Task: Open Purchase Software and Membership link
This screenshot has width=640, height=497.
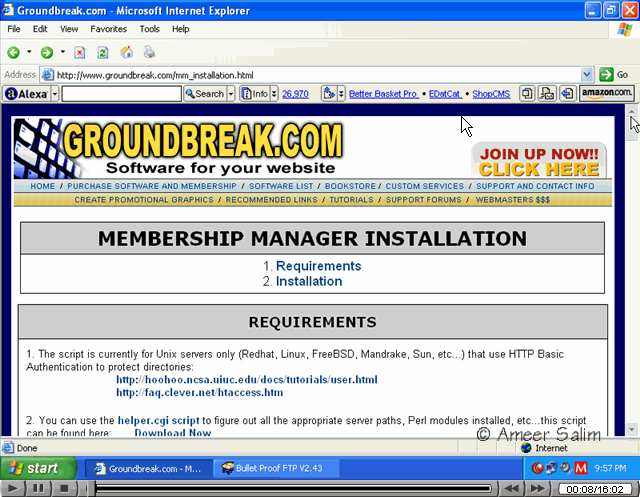Action: click(152, 186)
